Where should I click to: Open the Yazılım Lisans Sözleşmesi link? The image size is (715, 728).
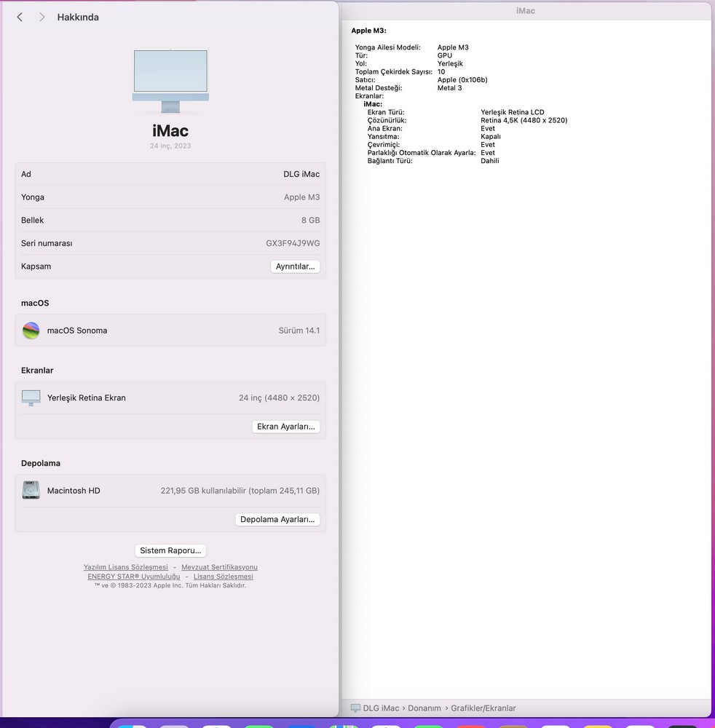[x=126, y=567]
